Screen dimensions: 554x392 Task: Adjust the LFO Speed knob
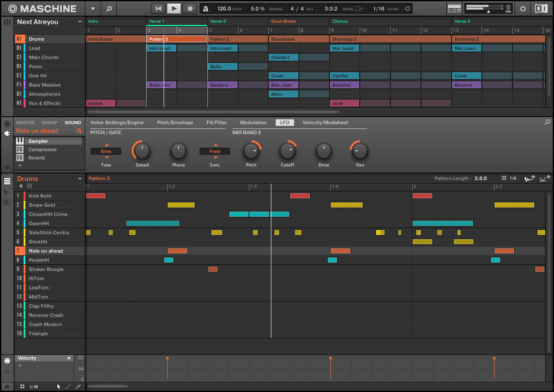[142, 151]
